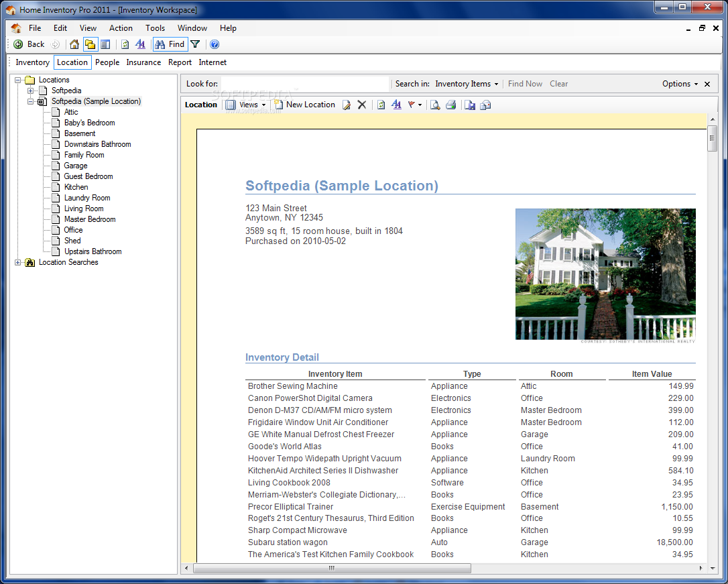This screenshot has height=584, width=728.
Task: Restore the inner workspace window
Action: click(x=702, y=28)
